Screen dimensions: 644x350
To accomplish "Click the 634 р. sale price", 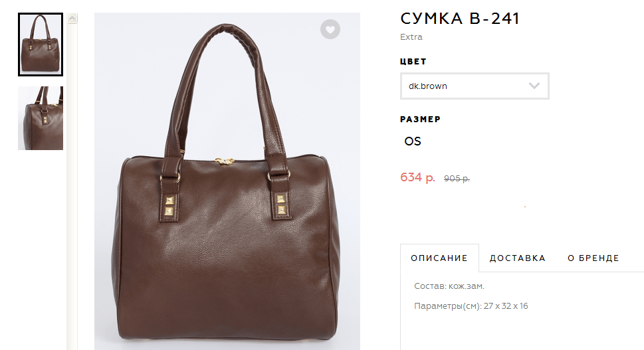I will coord(417,177).
